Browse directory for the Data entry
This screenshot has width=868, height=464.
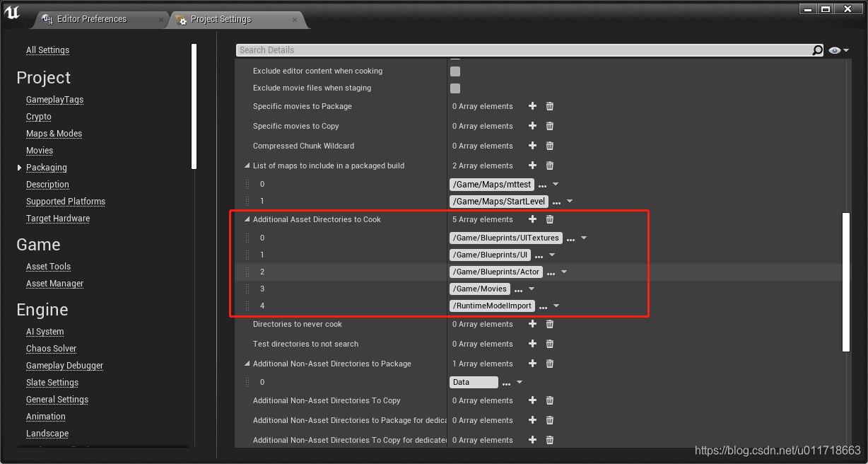click(x=506, y=383)
